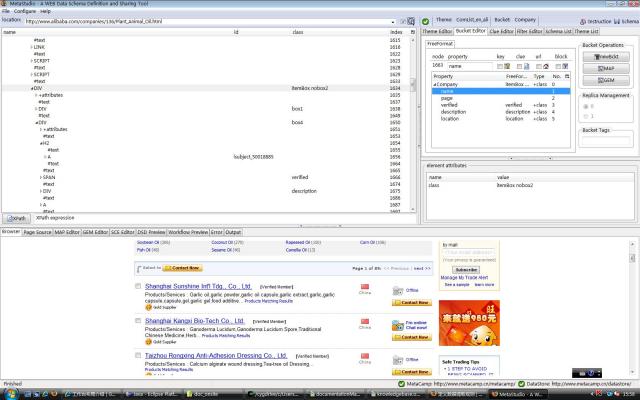Click the small go icon next to location dropdown
This screenshot has height=400, width=640.
click(x=403, y=21)
